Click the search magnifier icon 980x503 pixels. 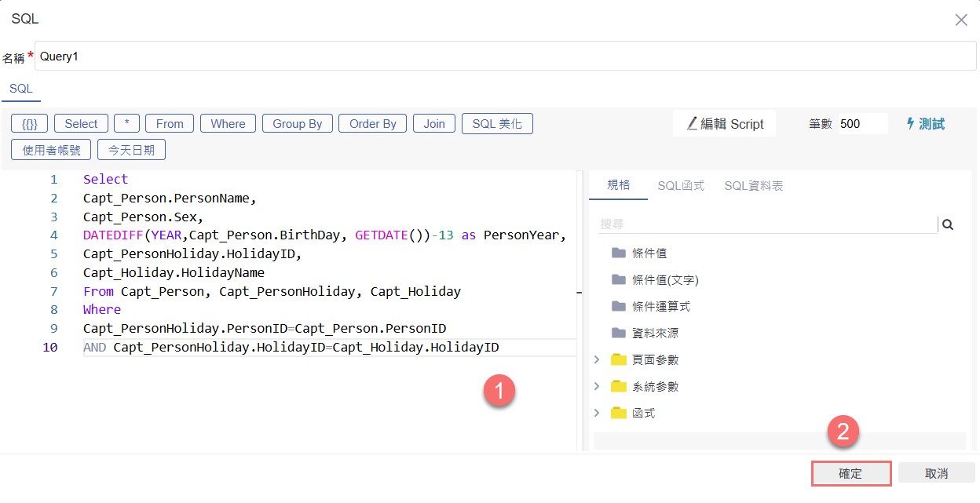(948, 224)
